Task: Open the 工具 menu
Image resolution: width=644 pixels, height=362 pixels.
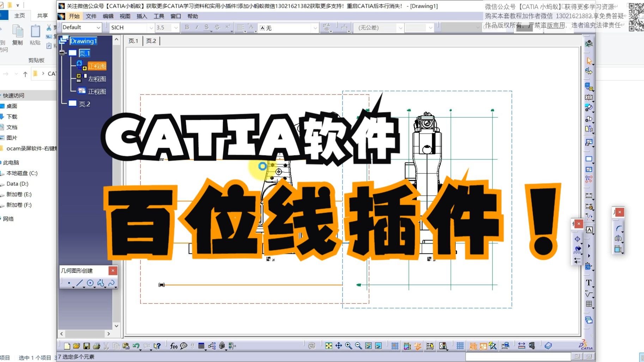Action: pyautogui.click(x=159, y=16)
